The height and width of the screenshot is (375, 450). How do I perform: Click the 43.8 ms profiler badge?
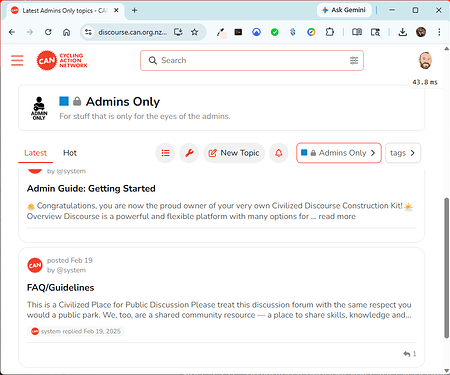pos(425,82)
